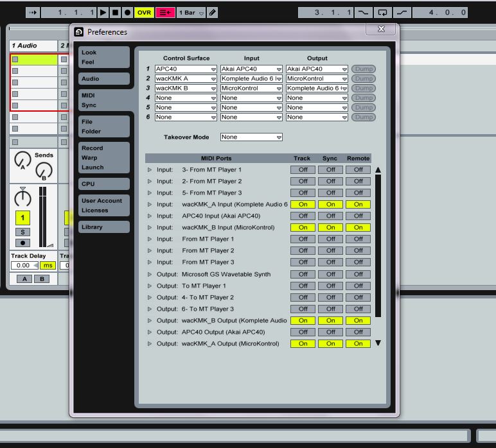Viewport: 496px width, 448px height.
Task: Toggle the OVR overdub button
Action: coord(145,13)
